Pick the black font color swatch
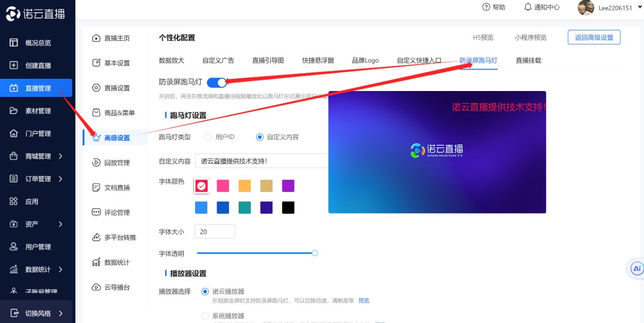644x323 pixels. click(288, 208)
